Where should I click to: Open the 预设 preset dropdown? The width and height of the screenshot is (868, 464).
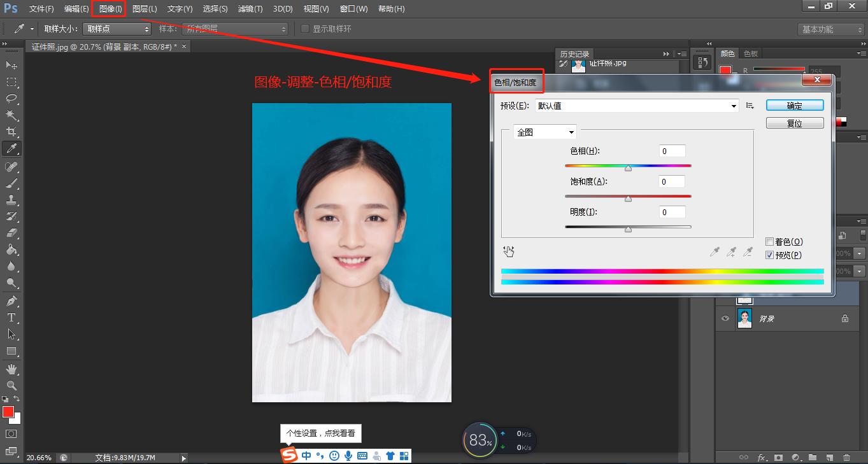tap(637, 106)
